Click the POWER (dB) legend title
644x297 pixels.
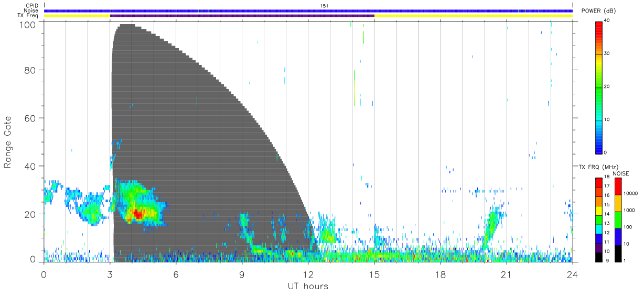coord(598,11)
